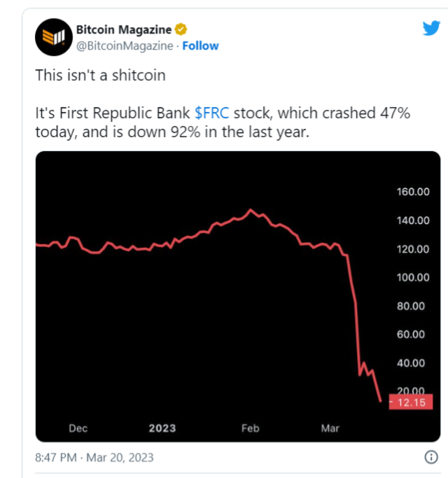Click the Bitcoin Magazine display name
The height and width of the screenshot is (478, 448).
pyautogui.click(x=123, y=30)
